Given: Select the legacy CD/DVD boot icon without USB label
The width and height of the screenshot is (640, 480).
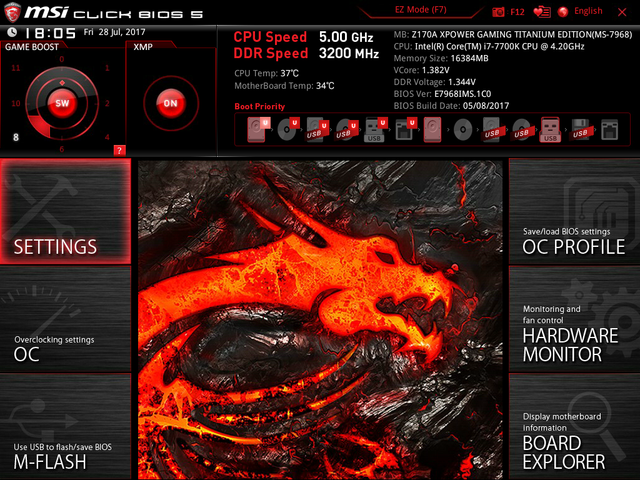Looking at the screenshot, I should coord(463,130).
